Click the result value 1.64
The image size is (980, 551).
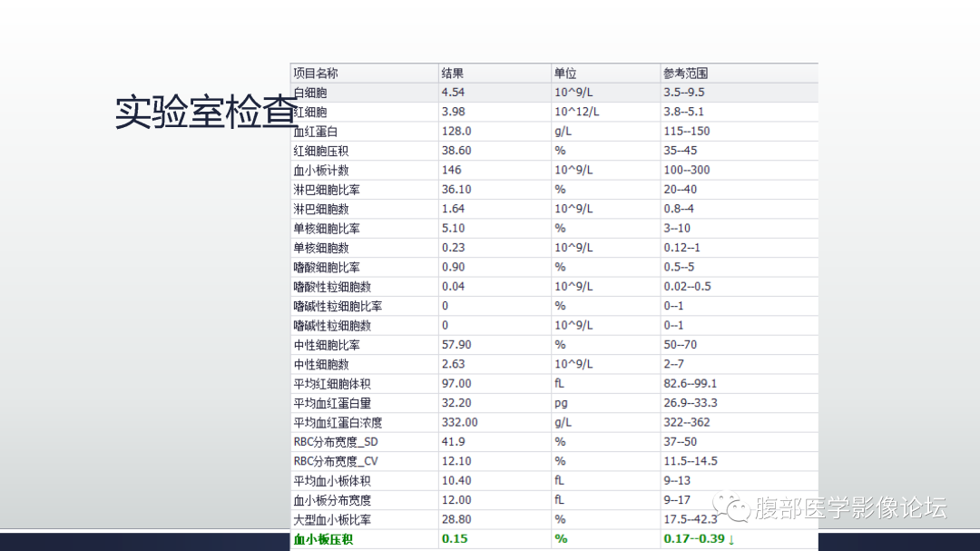[453, 209]
